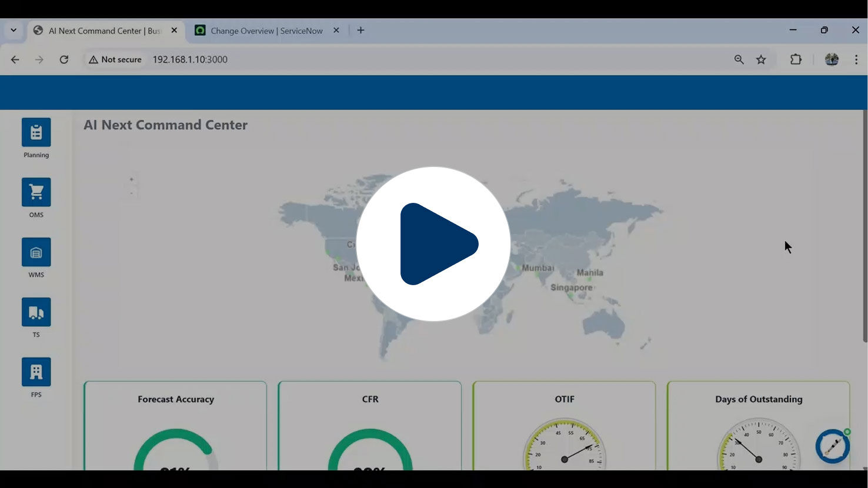Click the AI Next Command Center heading
This screenshot has width=868, height=488.
(165, 125)
